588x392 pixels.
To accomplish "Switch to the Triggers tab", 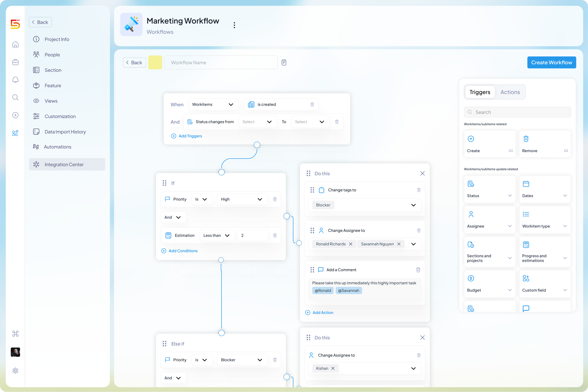I will pos(480,92).
